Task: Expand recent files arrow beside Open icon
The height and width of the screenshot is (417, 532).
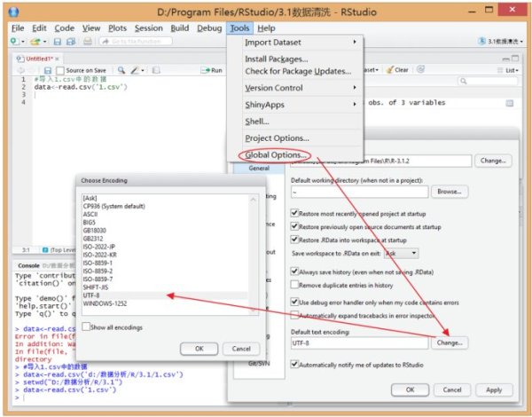Action: (x=44, y=42)
